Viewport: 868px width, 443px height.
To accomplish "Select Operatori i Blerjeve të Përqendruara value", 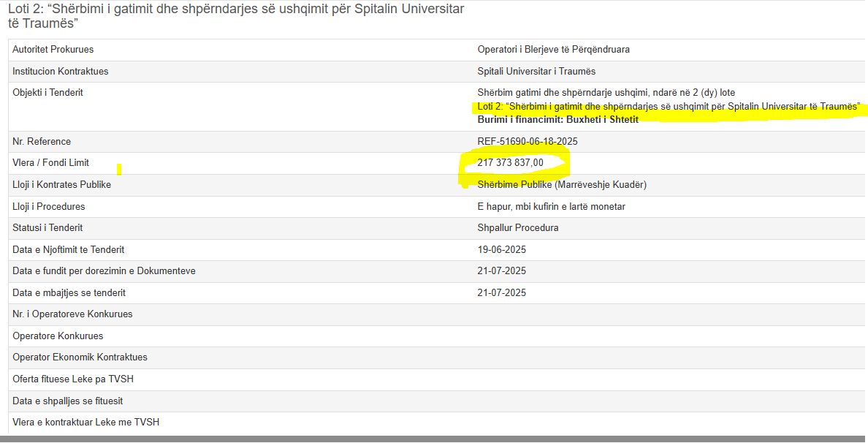I will click(553, 50).
